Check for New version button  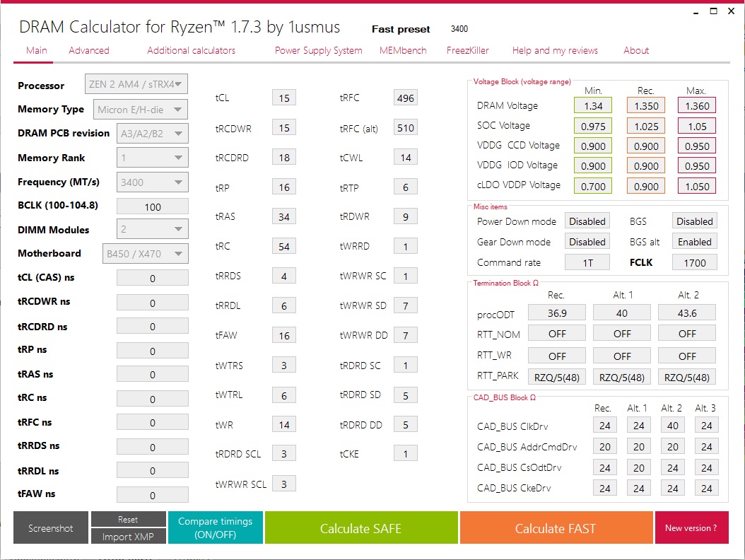click(x=691, y=527)
